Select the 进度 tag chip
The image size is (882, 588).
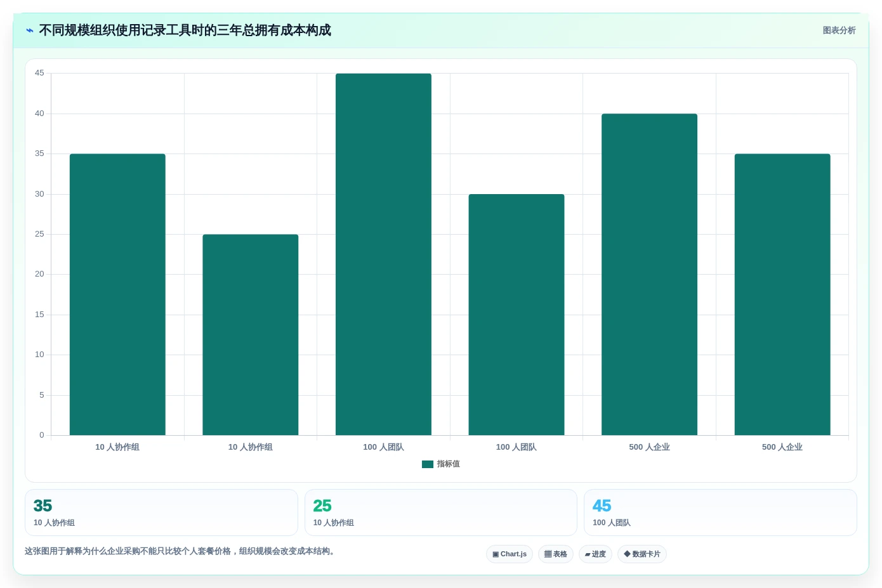tap(595, 554)
